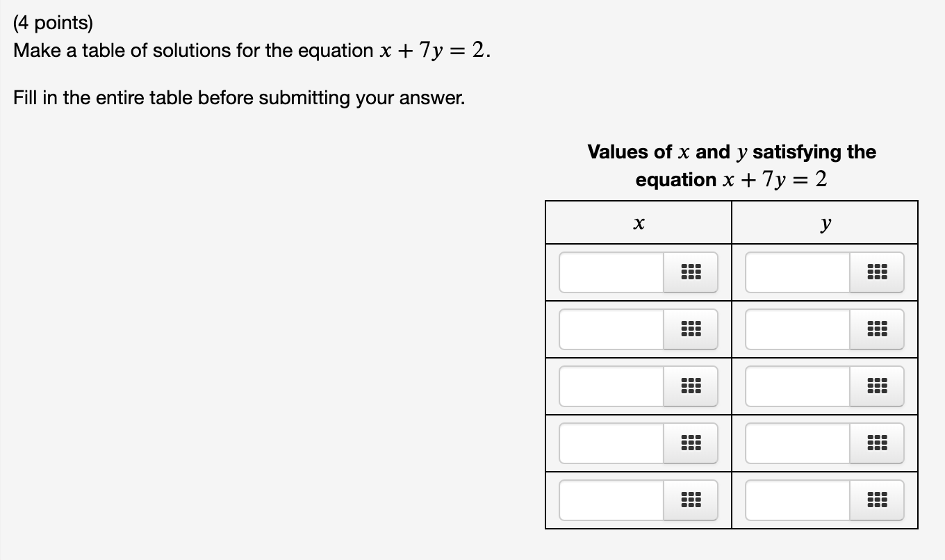This screenshot has width=945, height=560.
Task: Open the keypad for the fourth y input
Action: (x=878, y=443)
